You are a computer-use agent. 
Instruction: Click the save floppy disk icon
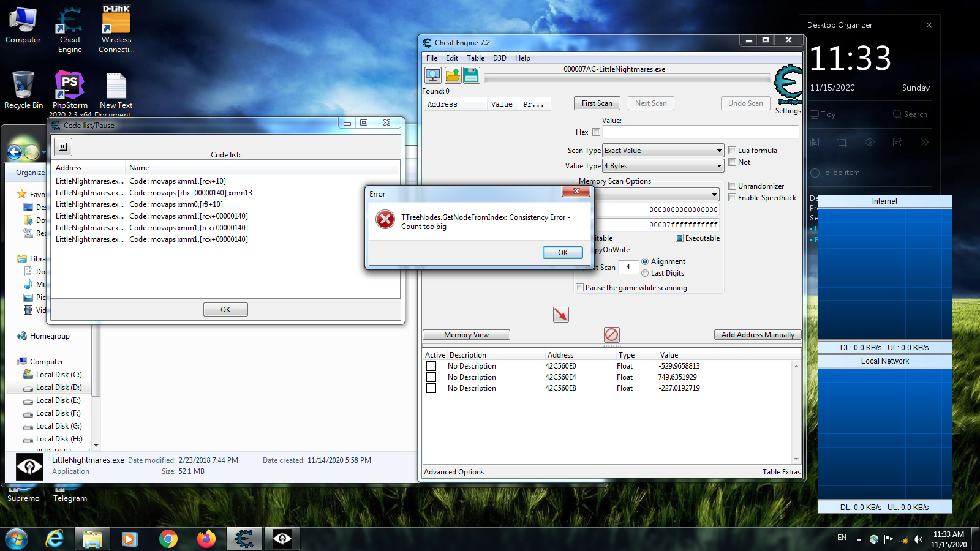(472, 75)
